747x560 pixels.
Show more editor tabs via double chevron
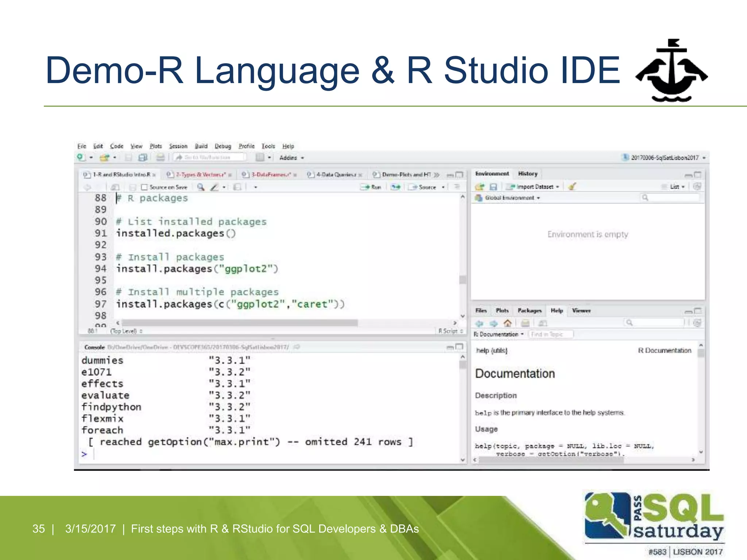coord(437,175)
